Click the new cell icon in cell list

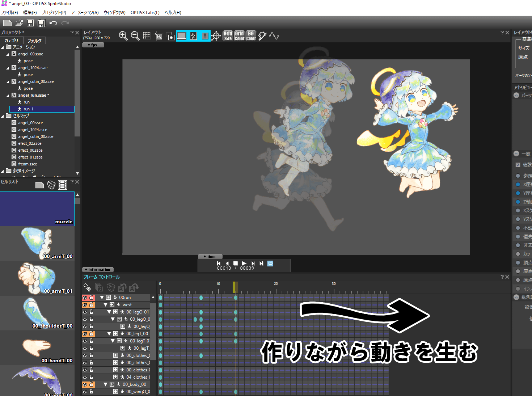tap(40, 185)
